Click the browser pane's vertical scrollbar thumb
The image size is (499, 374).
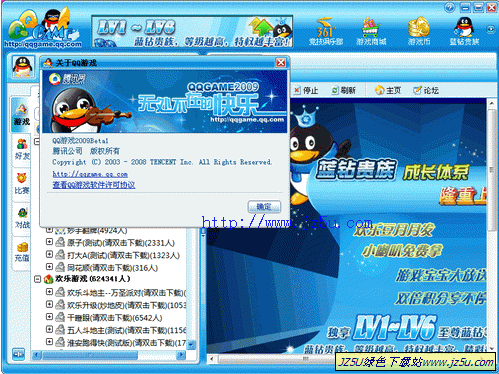coord(491,170)
